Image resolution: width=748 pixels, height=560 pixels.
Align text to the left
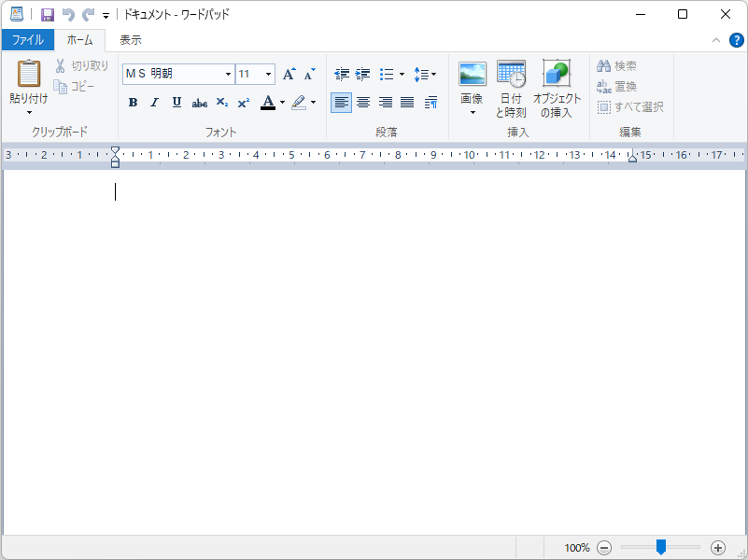click(x=341, y=102)
